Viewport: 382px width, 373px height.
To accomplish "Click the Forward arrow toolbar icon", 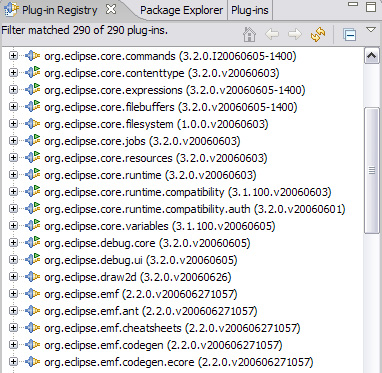I will click(295, 34).
